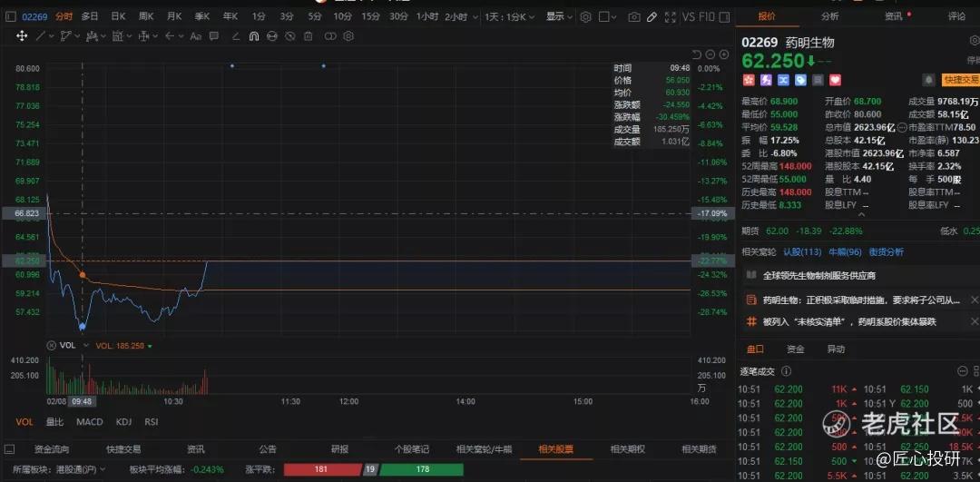Add a comment note with the speech bubble tool
980x482 pixels.
[x=214, y=36]
